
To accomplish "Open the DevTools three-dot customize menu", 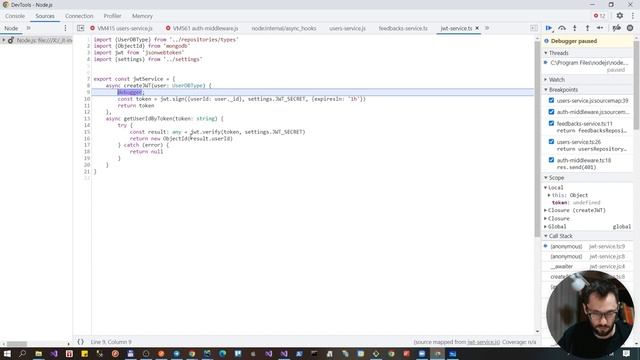I will coord(633,16).
